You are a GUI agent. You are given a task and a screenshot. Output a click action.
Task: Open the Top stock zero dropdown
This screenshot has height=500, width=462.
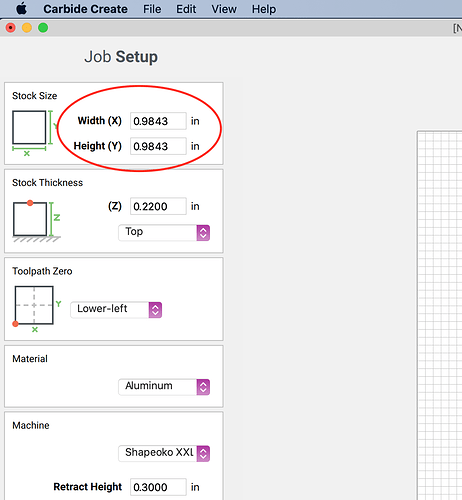(x=164, y=233)
